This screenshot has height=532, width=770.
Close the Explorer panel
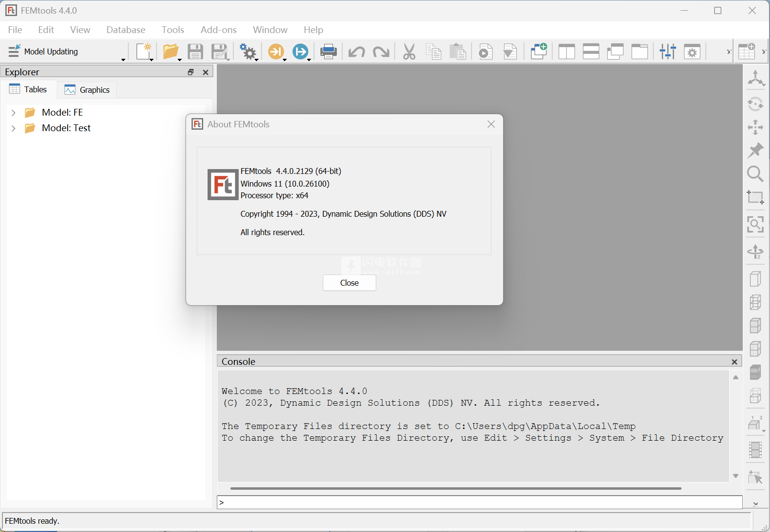pyautogui.click(x=206, y=72)
